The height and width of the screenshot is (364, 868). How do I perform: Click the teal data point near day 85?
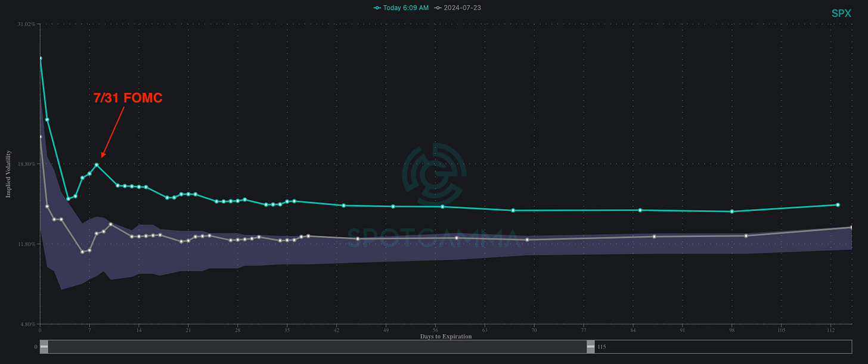pyautogui.click(x=640, y=210)
